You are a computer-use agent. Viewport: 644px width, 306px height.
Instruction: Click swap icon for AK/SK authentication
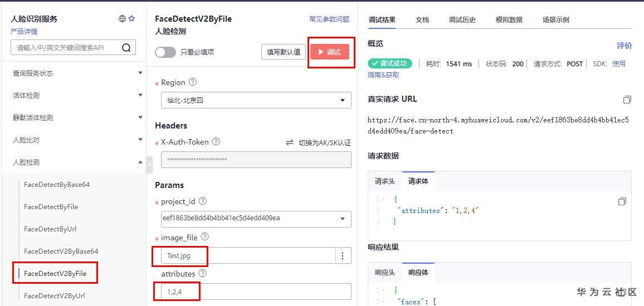point(290,142)
